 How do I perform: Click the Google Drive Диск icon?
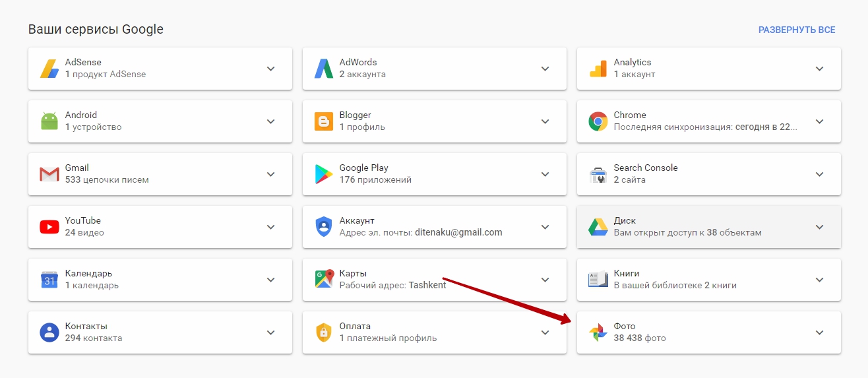598,227
